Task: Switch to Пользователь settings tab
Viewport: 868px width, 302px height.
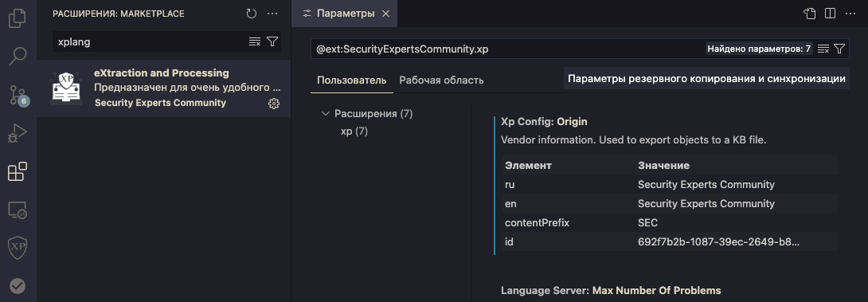Action: tap(351, 80)
